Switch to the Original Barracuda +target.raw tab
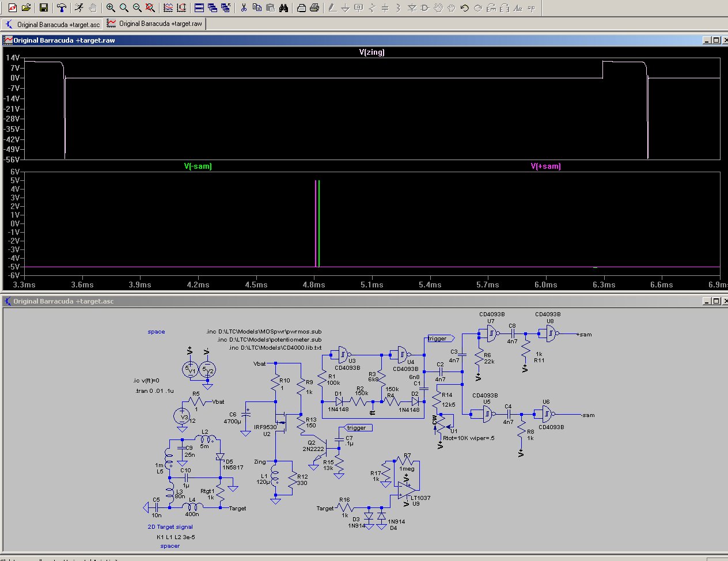The image size is (728, 561). [x=154, y=24]
